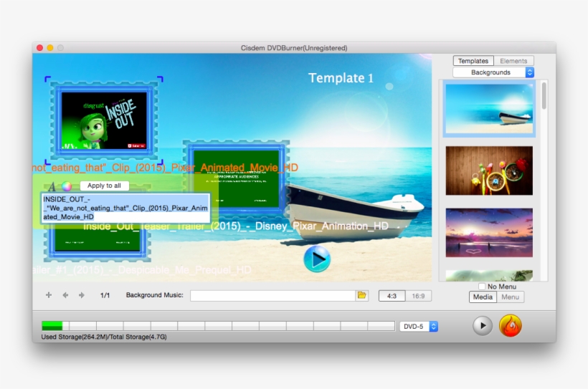Click the backgrounds list scrollbar

(544, 96)
